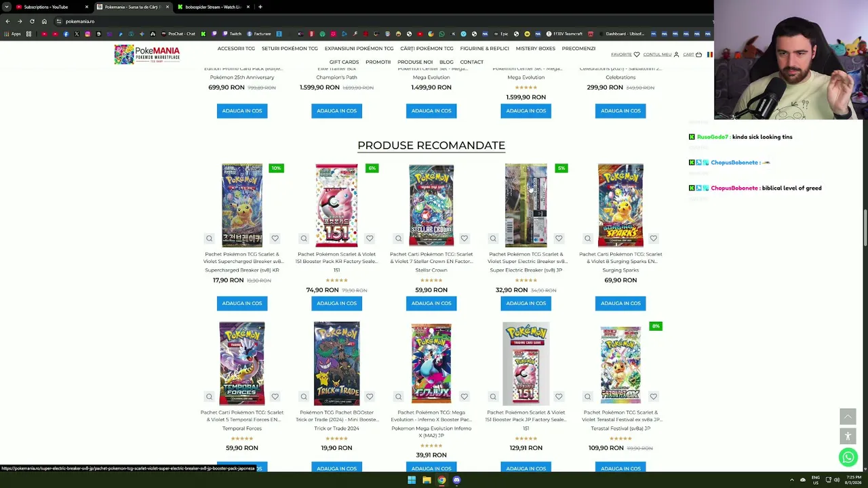Reload the page in the browser
This screenshot has width=868, height=488.
[x=32, y=21]
